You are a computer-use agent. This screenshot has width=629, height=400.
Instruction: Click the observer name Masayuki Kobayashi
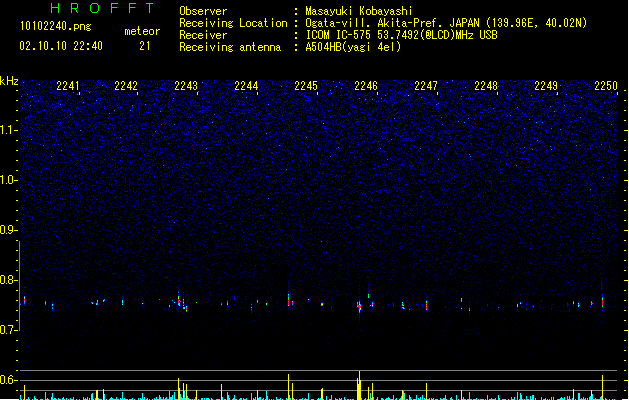(359, 11)
